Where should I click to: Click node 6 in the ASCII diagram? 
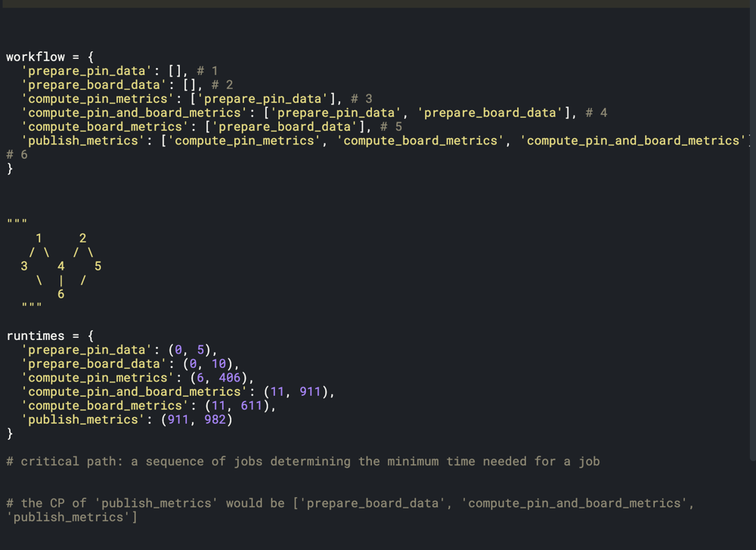61,295
